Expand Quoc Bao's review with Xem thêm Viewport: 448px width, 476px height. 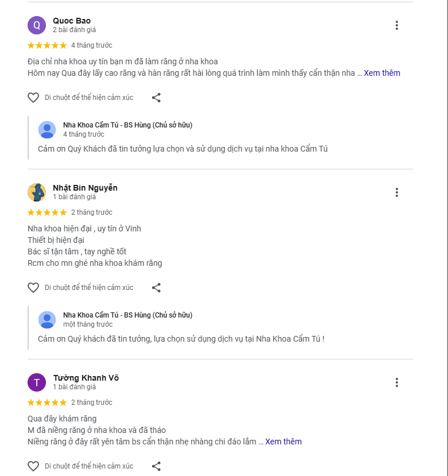(x=382, y=73)
